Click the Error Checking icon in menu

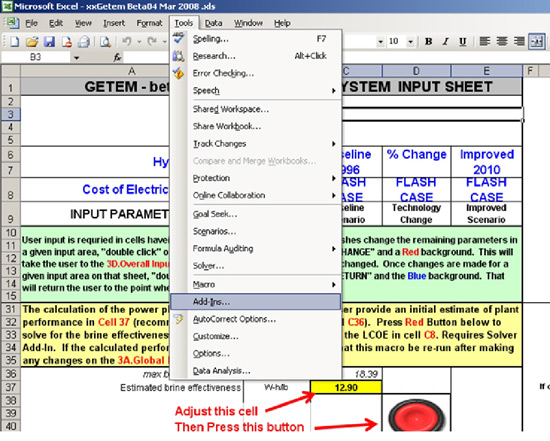178,73
